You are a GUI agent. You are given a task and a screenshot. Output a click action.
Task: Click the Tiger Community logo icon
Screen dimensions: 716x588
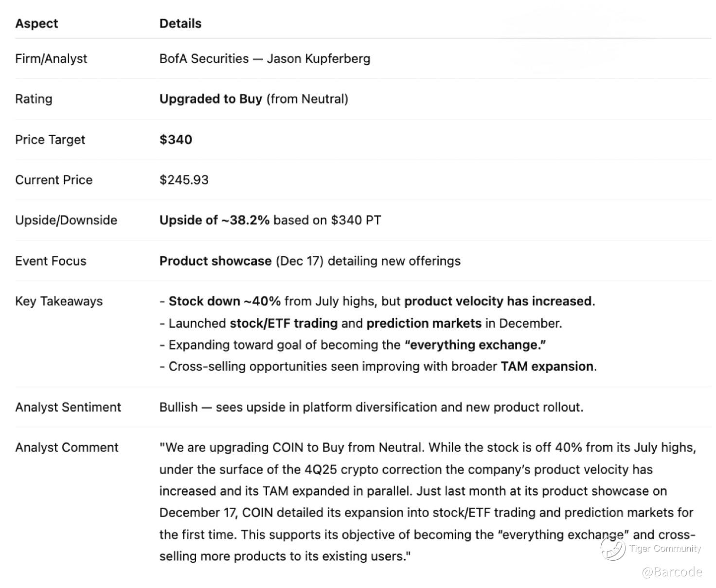pyautogui.click(x=612, y=548)
